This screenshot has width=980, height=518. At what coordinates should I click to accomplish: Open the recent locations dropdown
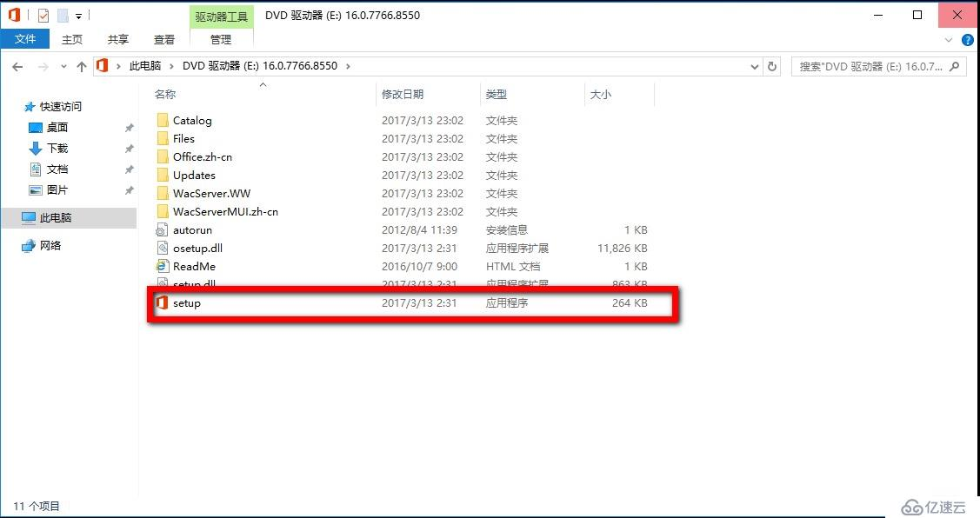[x=63, y=67]
